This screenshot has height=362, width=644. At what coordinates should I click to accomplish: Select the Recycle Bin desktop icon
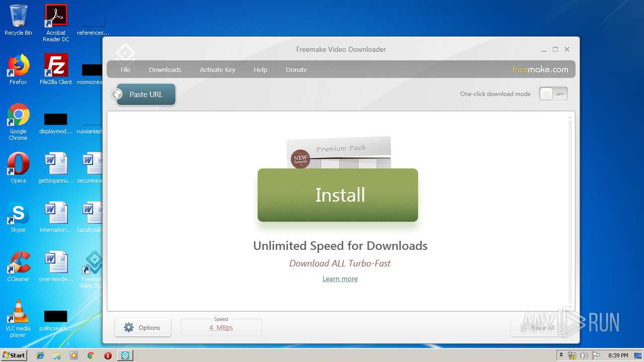coord(18,21)
